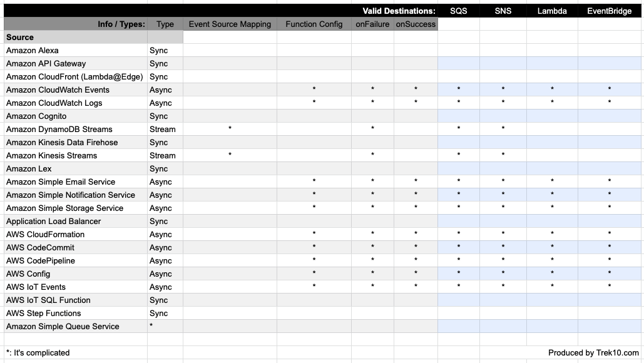Screen dimensions: 644x363
Task: Select the SQS column header cell
Action: [458, 11]
